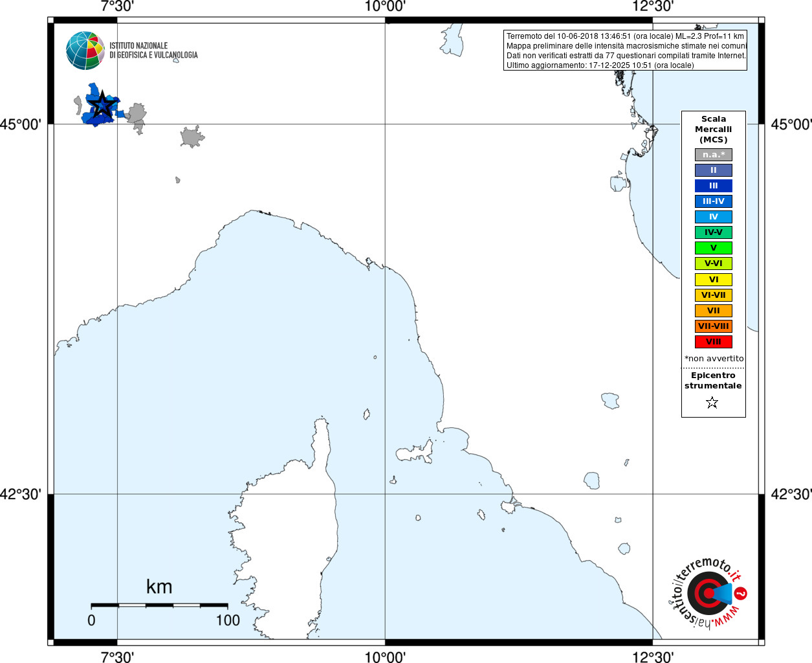Click the INGV globe logo

pos(85,51)
